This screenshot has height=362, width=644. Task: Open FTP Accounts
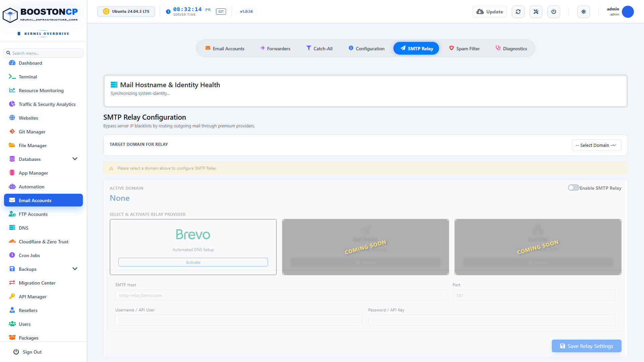44,214
